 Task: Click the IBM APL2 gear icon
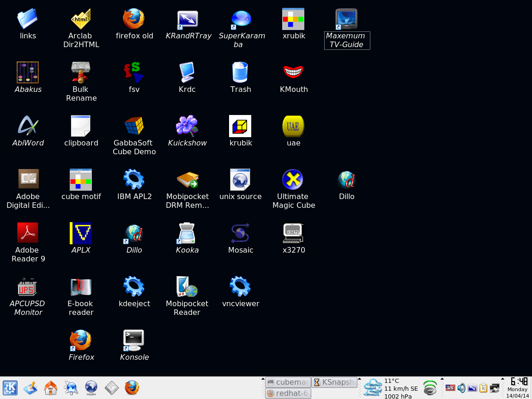tap(134, 180)
